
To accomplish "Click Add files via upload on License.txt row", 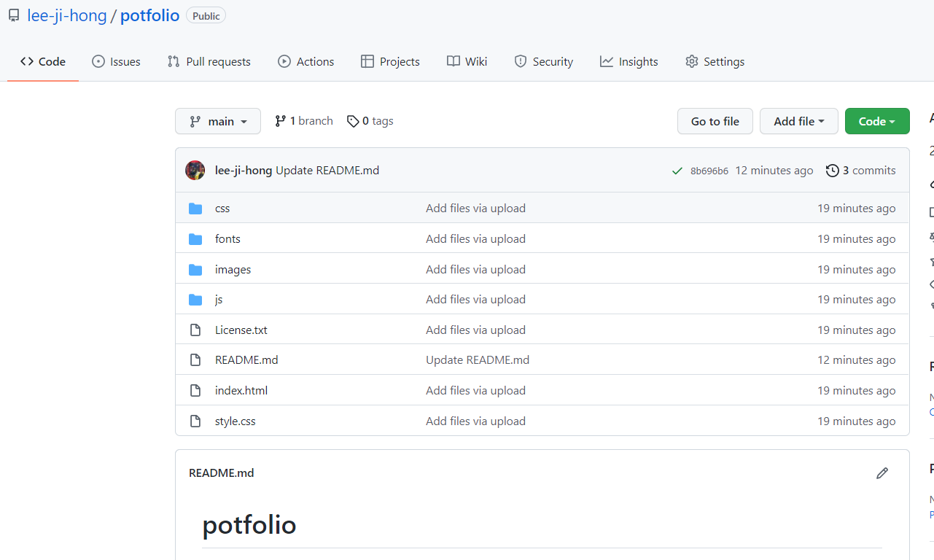I will pos(475,330).
